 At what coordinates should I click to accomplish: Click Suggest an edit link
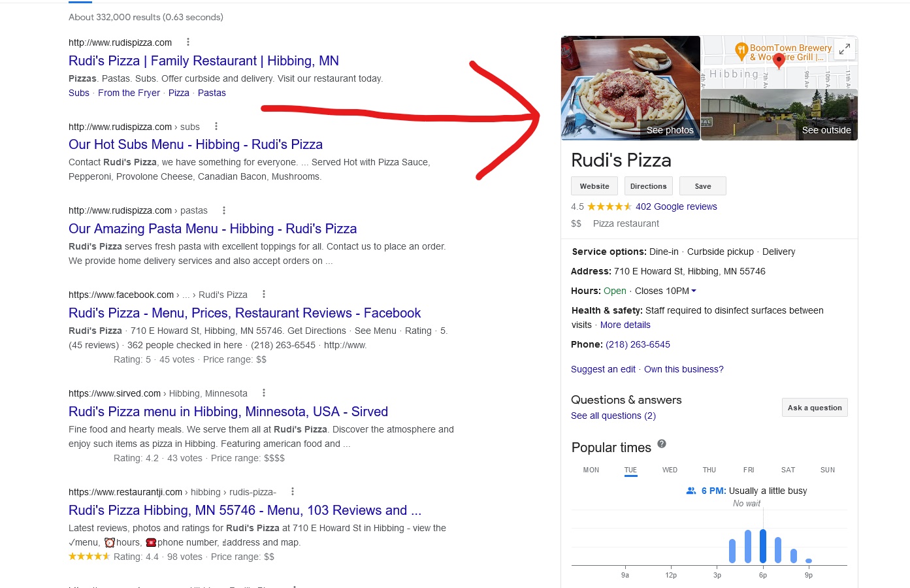603,369
